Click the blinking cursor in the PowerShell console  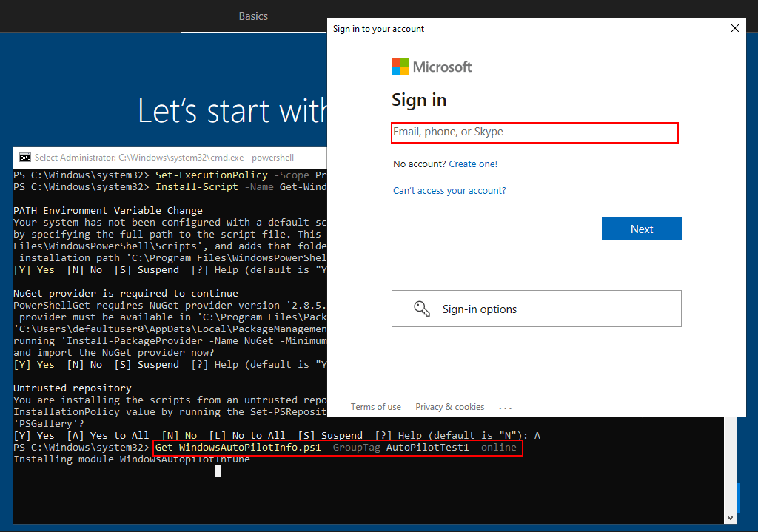(218, 470)
